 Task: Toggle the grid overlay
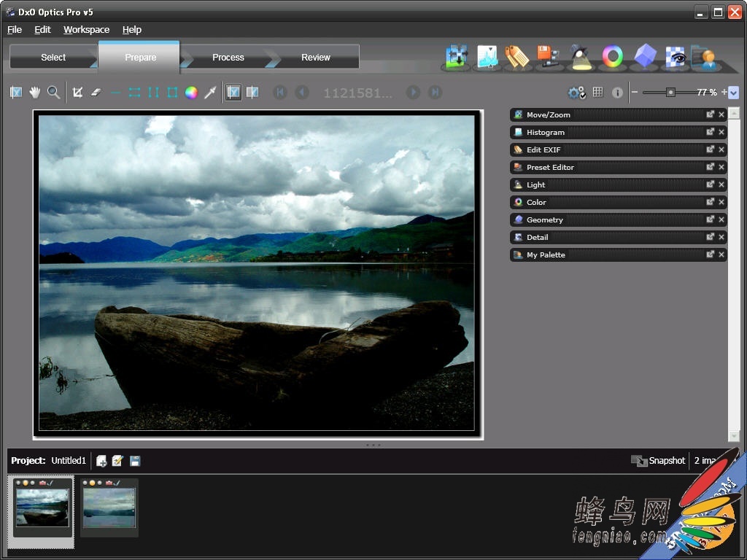click(598, 93)
